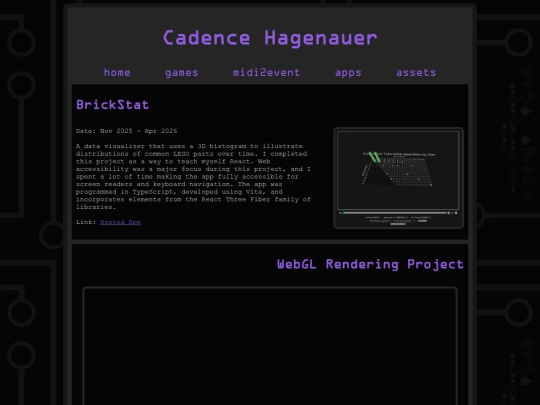Navigate to the apps section
This screenshot has width=540, height=405.
[348, 73]
